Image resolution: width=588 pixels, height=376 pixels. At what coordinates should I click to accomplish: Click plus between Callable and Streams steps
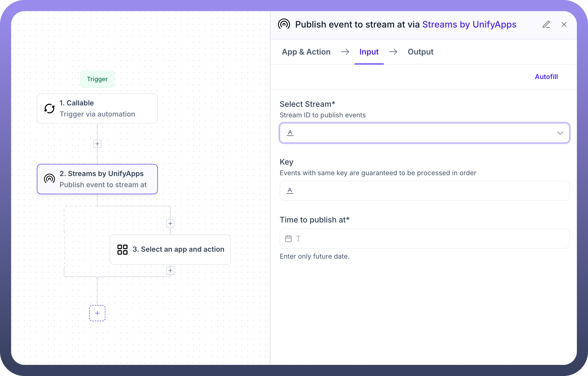97,144
